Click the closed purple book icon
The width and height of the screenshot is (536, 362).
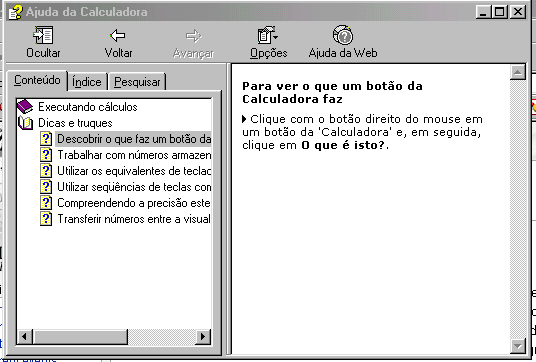25,107
